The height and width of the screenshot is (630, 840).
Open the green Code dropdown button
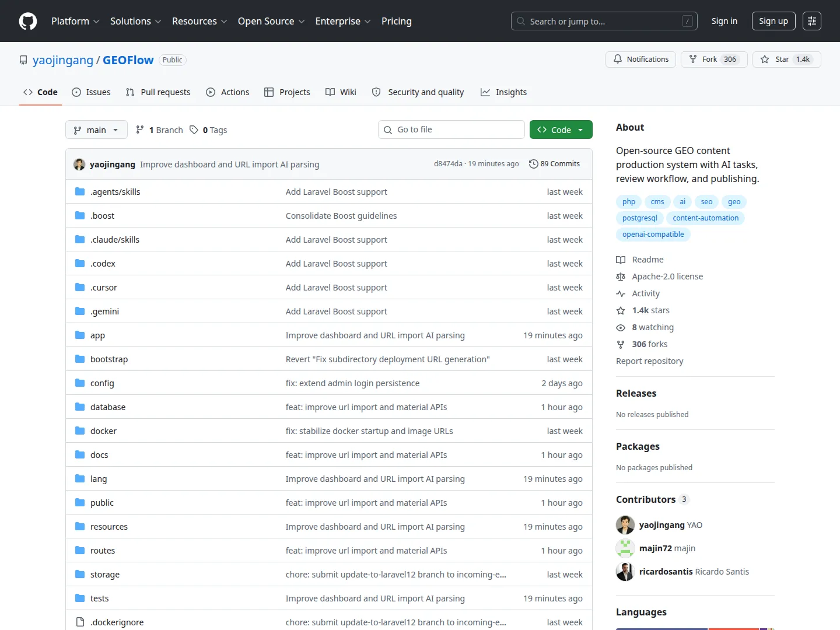coord(561,129)
